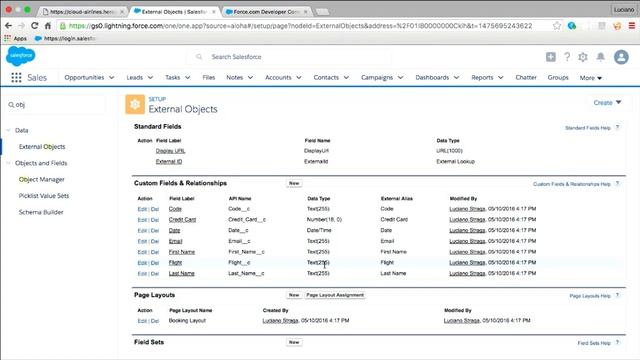Close the External Objects browser tab

(x=213, y=12)
